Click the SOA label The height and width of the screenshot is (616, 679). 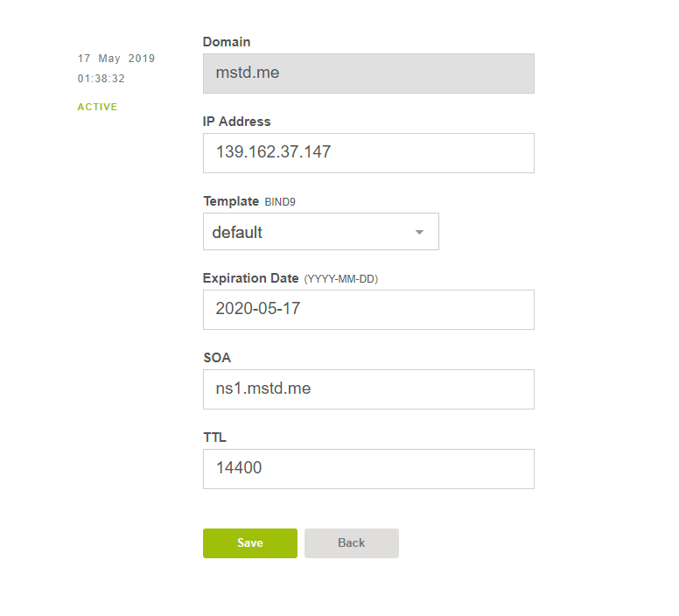[x=217, y=358]
